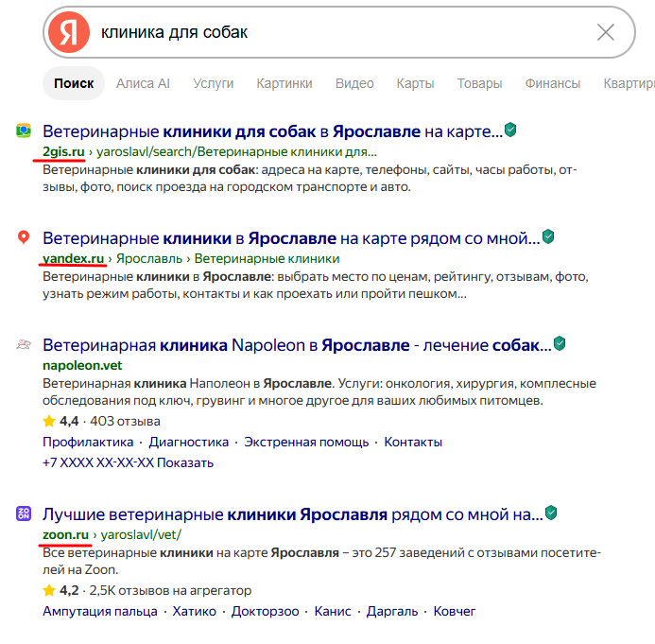Open the '403 отзыва' reviews text

click(125, 421)
